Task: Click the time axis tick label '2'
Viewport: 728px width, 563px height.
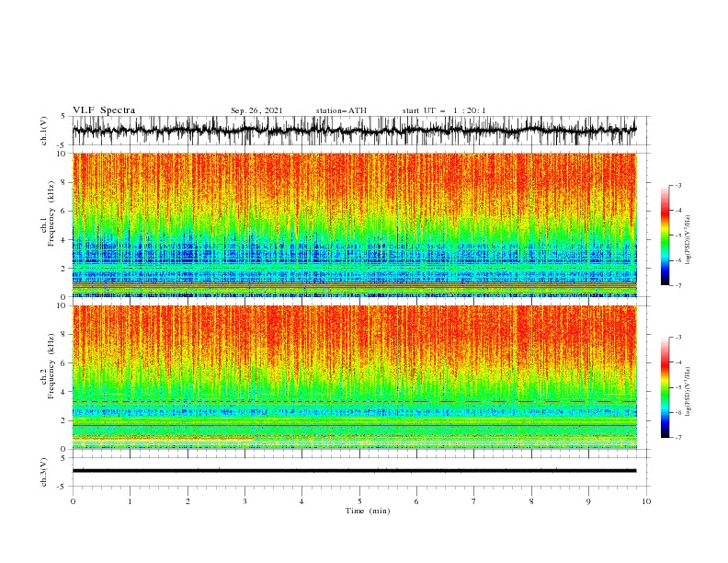Action: coord(188,501)
